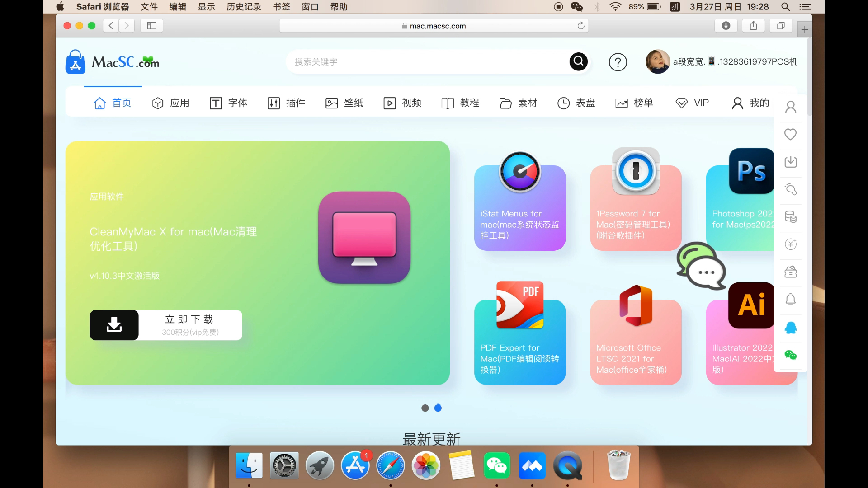868x488 pixels.
Task: Click the search magnifier button
Action: pyautogui.click(x=578, y=61)
